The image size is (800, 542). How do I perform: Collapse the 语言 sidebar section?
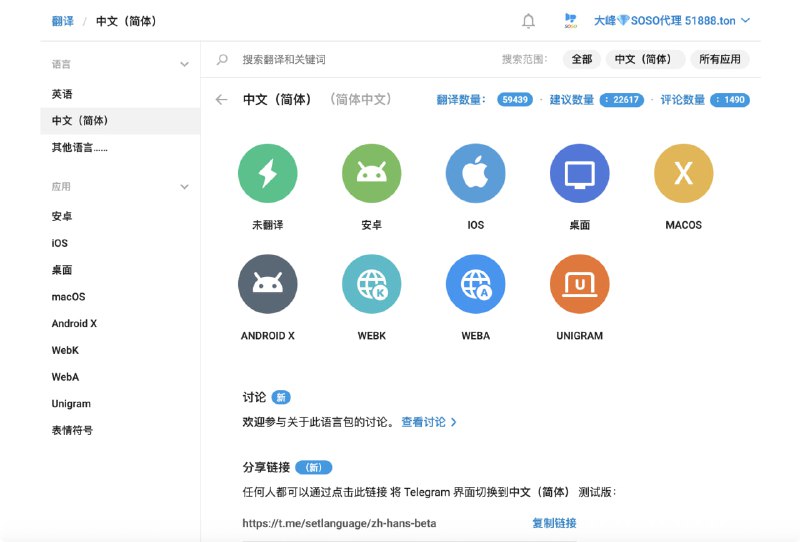[184, 64]
